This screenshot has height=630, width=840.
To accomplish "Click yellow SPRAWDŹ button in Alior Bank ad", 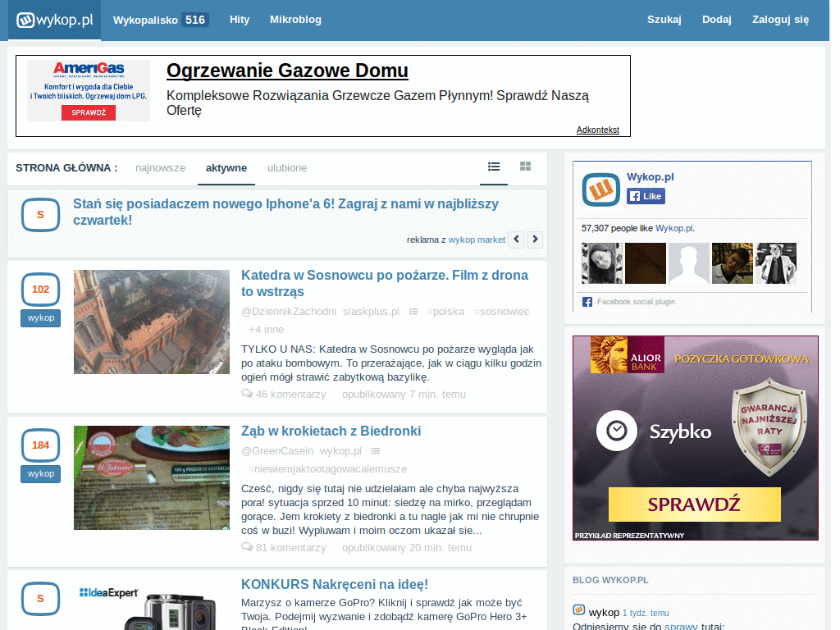I will (694, 504).
